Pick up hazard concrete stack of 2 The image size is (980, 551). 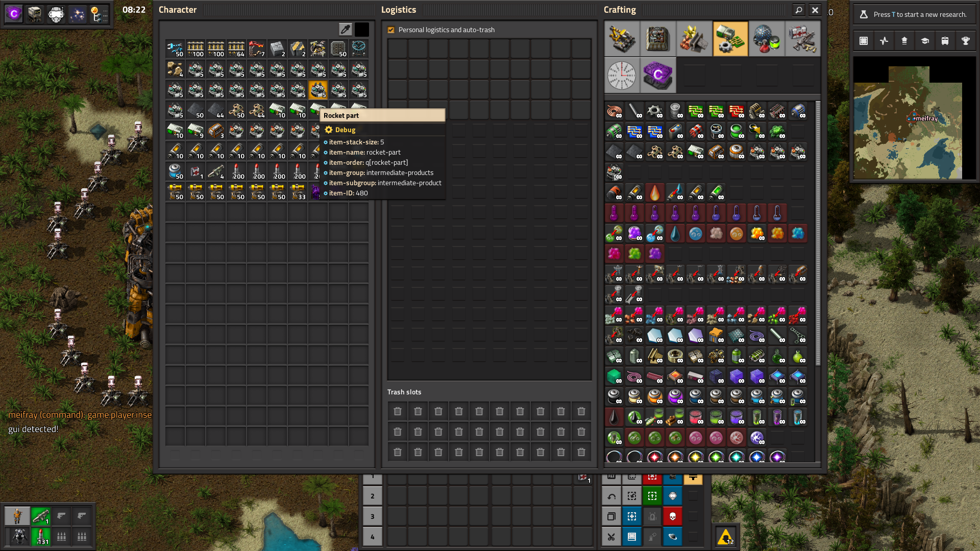click(298, 49)
